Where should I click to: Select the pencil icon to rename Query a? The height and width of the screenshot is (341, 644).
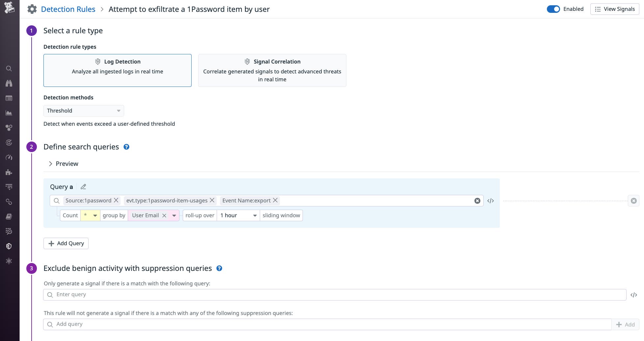[x=83, y=187]
